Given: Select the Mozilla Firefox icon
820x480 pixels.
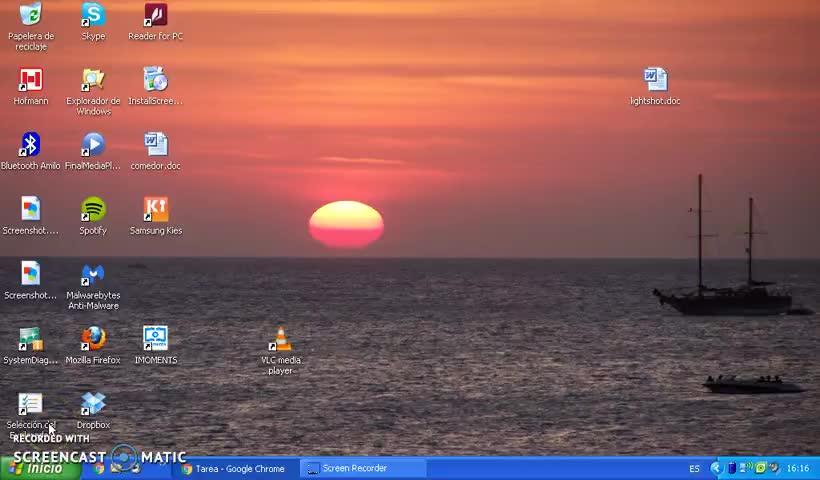Looking at the screenshot, I should tap(93, 340).
